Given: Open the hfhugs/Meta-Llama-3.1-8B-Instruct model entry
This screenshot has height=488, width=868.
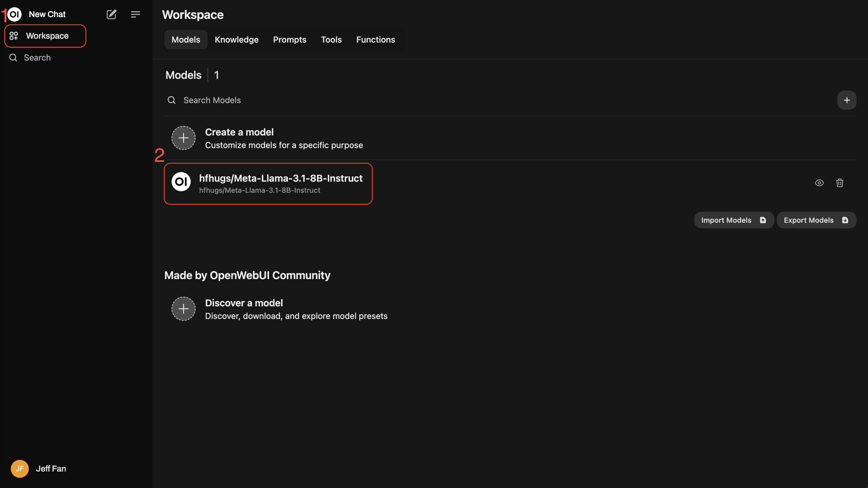Looking at the screenshot, I should pos(280,178).
